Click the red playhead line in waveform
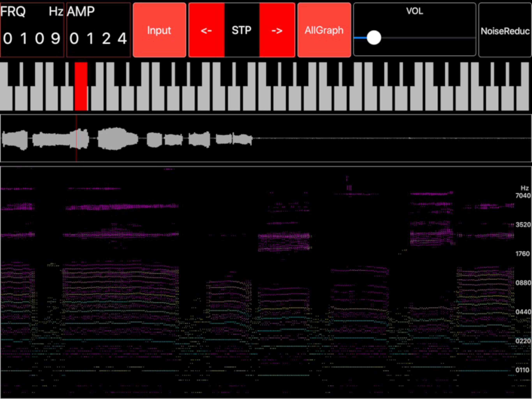Image resolution: width=532 pixels, height=399 pixels. [76, 138]
